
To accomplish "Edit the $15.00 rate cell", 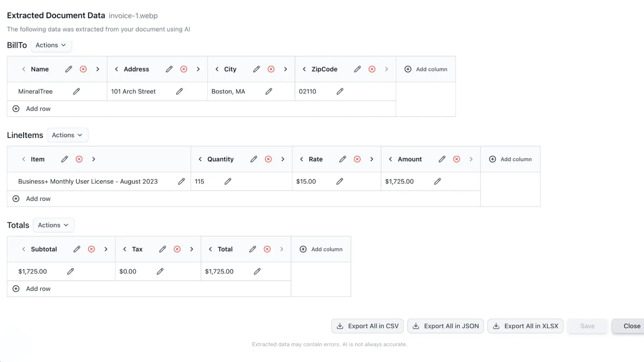I will pyautogui.click(x=340, y=181).
